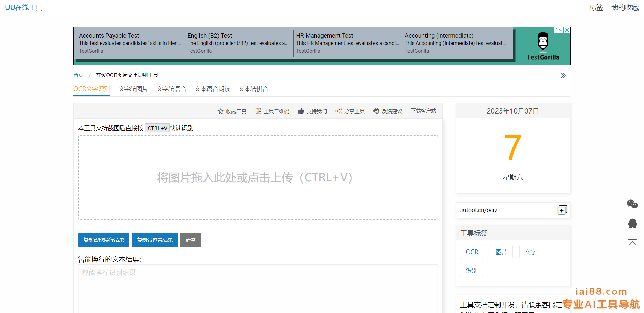Go to 首页 breadcrumb link

pyautogui.click(x=79, y=75)
